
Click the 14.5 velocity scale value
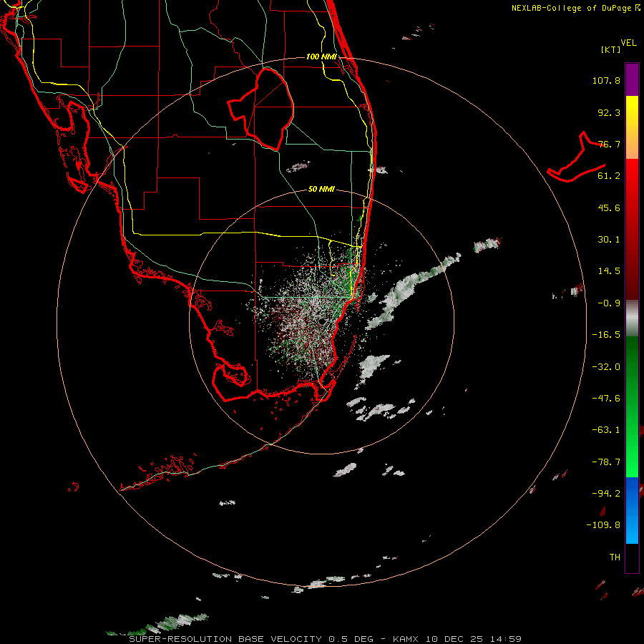click(x=609, y=271)
